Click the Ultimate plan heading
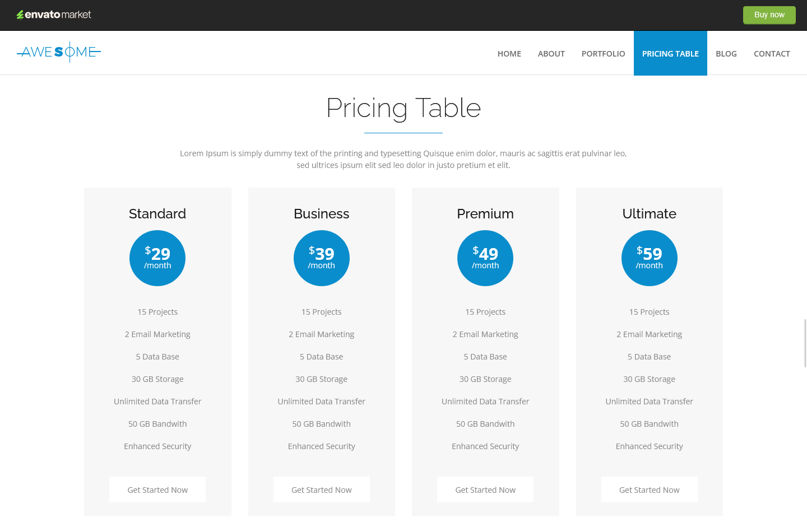This screenshot has width=807, height=532. pos(650,214)
